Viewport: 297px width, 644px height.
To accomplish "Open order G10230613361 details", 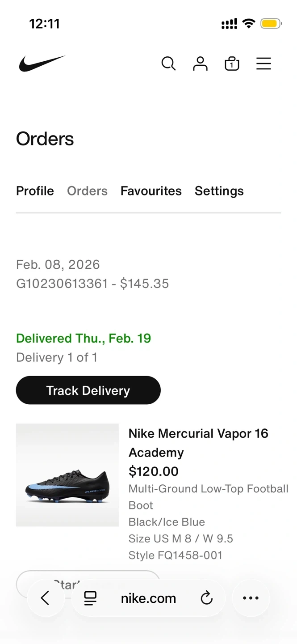I will 92,284.
